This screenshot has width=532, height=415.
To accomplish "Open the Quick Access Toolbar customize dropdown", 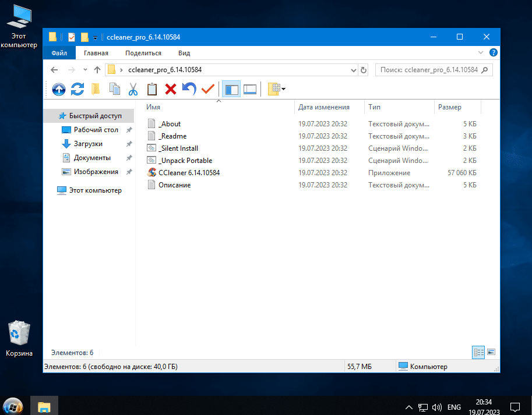I will [96, 38].
